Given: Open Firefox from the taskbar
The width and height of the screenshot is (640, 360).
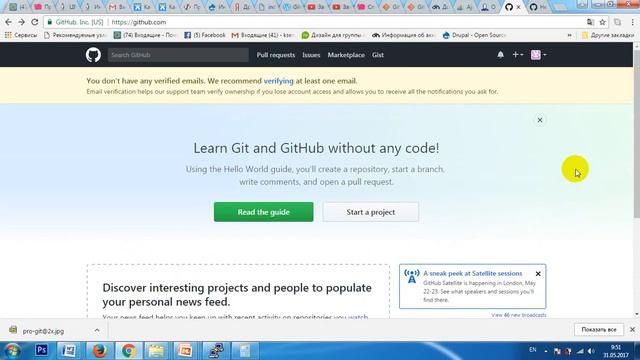Looking at the screenshot, I should [99, 351].
